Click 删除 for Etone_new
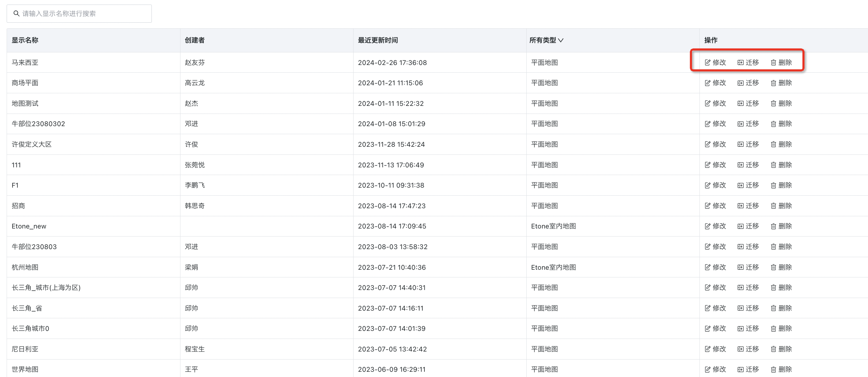868x377 pixels. pos(781,226)
